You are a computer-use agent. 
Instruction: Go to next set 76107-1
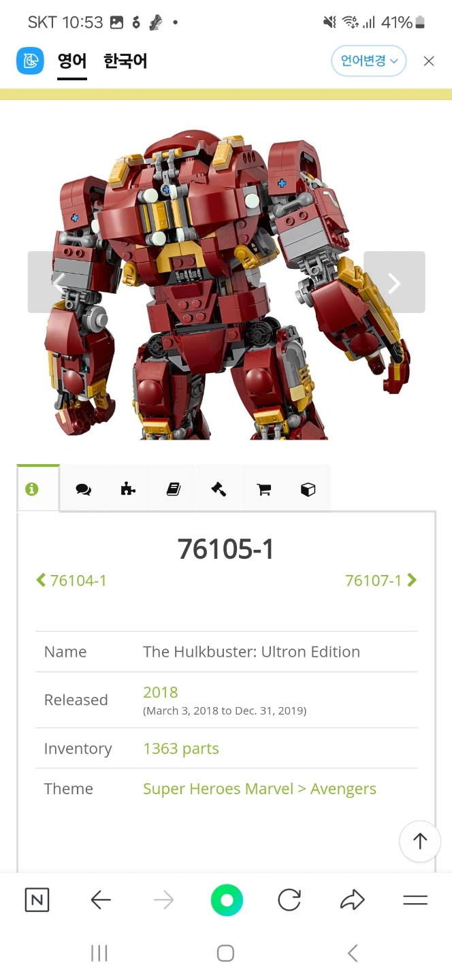[x=381, y=581]
